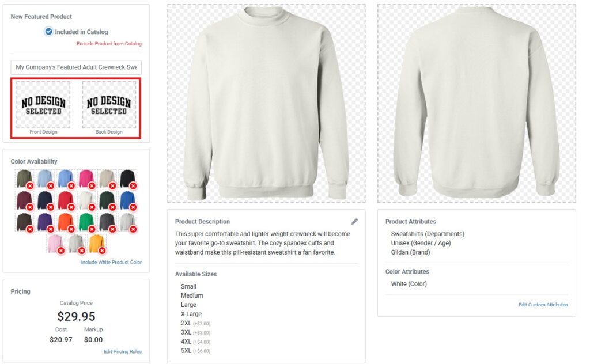The image size is (590, 364).
Task: Select the kelly green sweatshirt color swatch
Action: [x=86, y=222]
